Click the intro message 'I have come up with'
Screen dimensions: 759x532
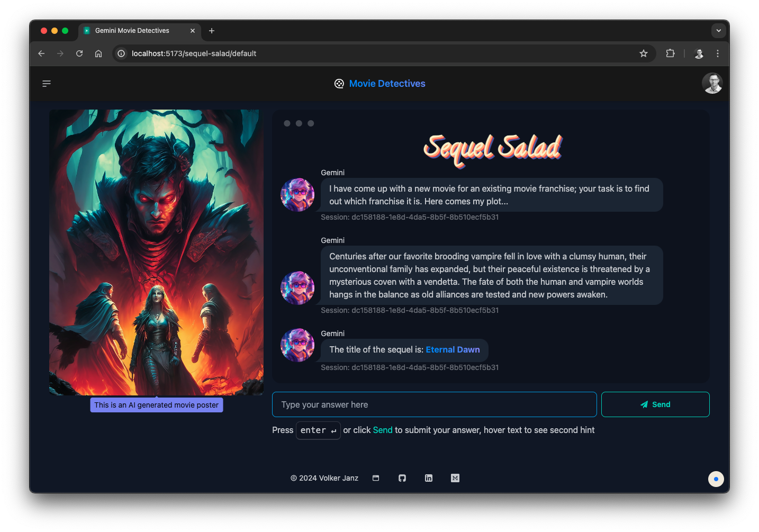(x=492, y=195)
